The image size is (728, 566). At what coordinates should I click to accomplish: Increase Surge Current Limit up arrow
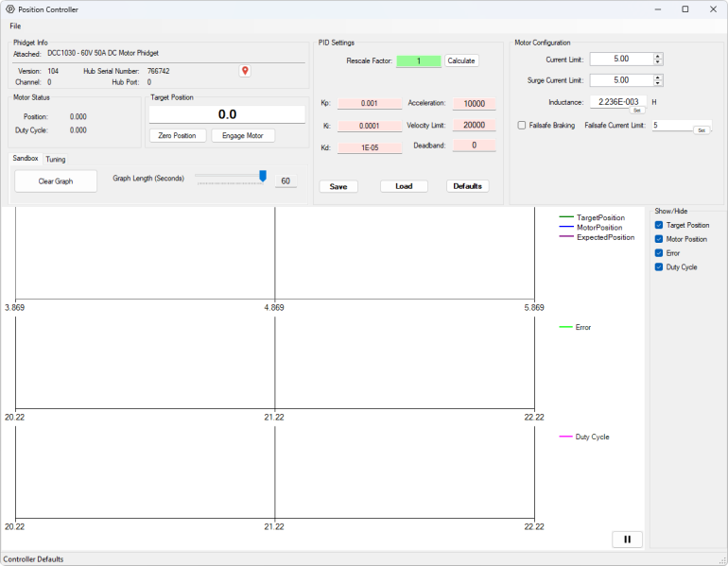[657, 77]
